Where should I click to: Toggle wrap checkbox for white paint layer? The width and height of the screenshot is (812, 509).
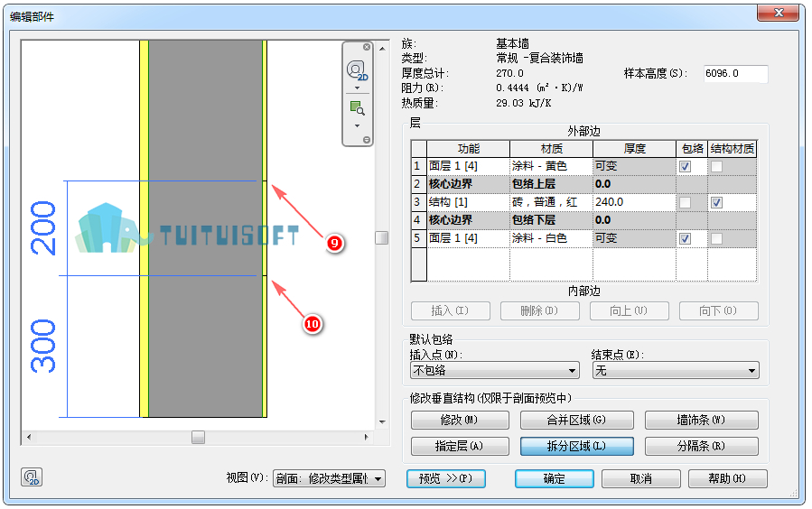686,238
